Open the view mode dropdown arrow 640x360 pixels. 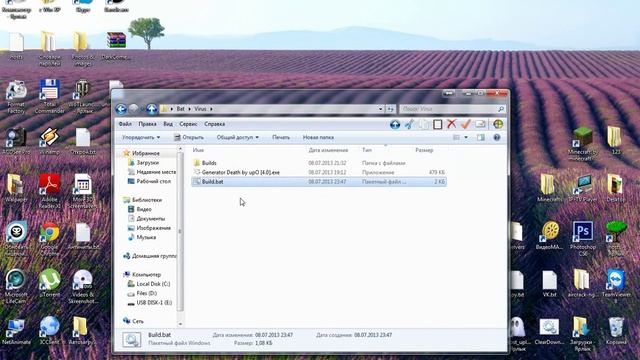(x=466, y=138)
